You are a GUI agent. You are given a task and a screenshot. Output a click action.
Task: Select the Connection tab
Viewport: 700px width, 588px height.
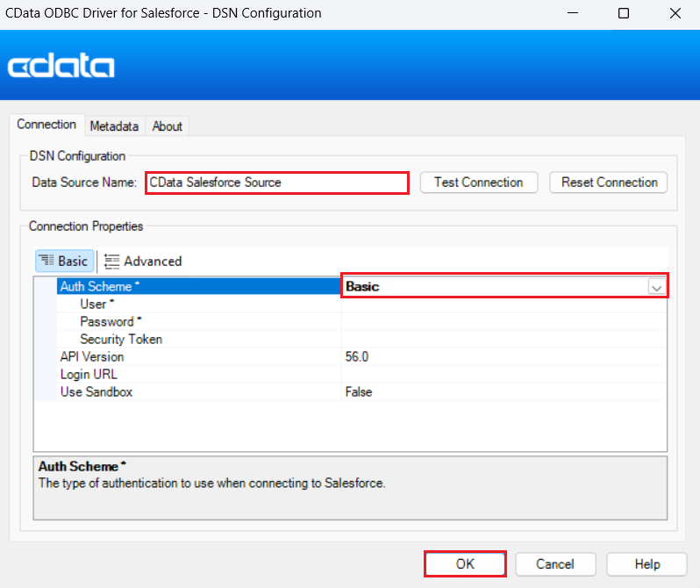46,125
